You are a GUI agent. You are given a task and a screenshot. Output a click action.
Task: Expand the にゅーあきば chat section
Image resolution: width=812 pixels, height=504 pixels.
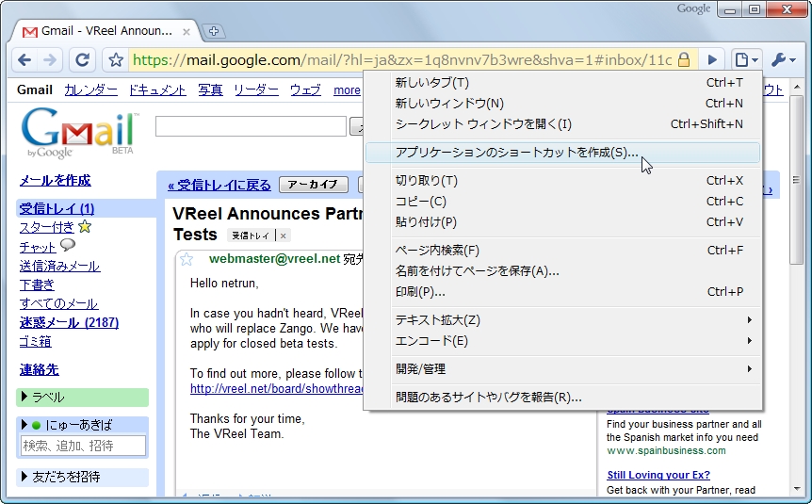click(x=24, y=425)
